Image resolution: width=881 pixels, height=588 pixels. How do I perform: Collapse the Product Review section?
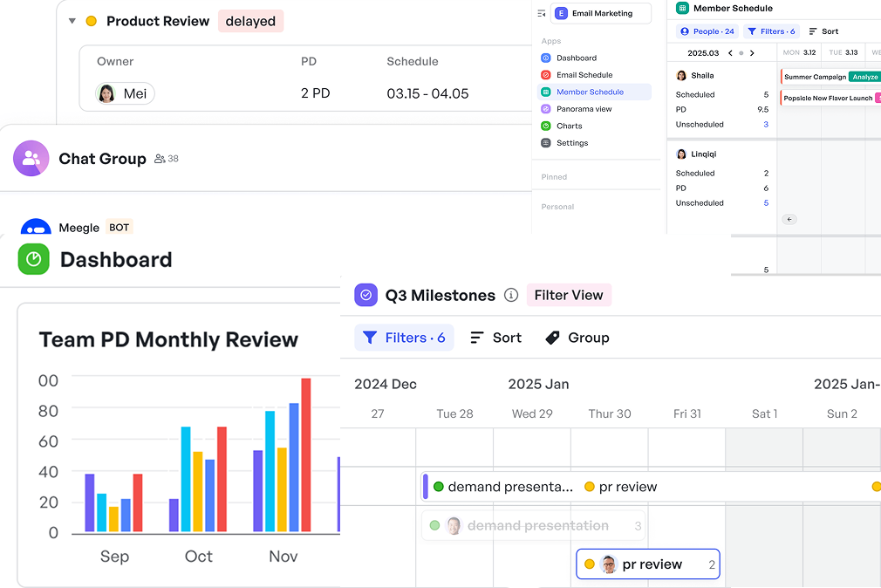point(72,21)
